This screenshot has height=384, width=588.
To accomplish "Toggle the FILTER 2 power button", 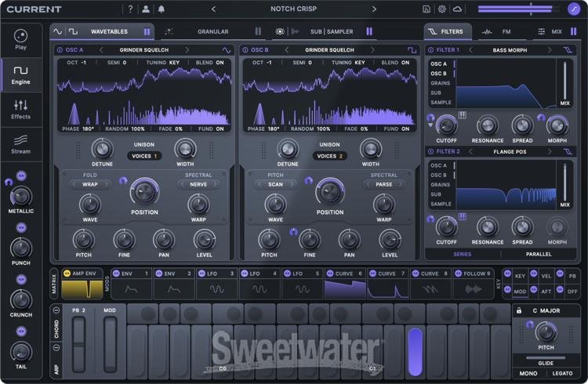I will click(430, 151).
